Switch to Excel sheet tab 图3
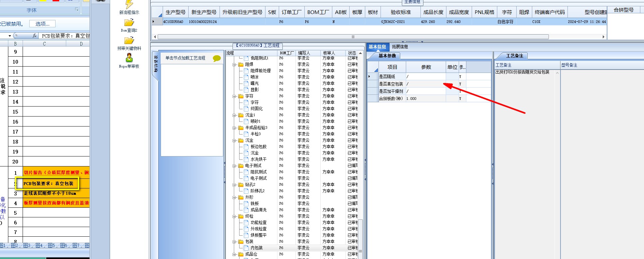Image resolution: width=644 pixels, height=259 pixels. click(27, 246)
